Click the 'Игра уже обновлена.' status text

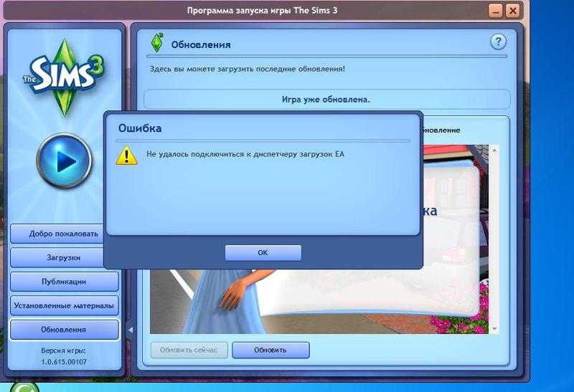(x=326, y=100)
